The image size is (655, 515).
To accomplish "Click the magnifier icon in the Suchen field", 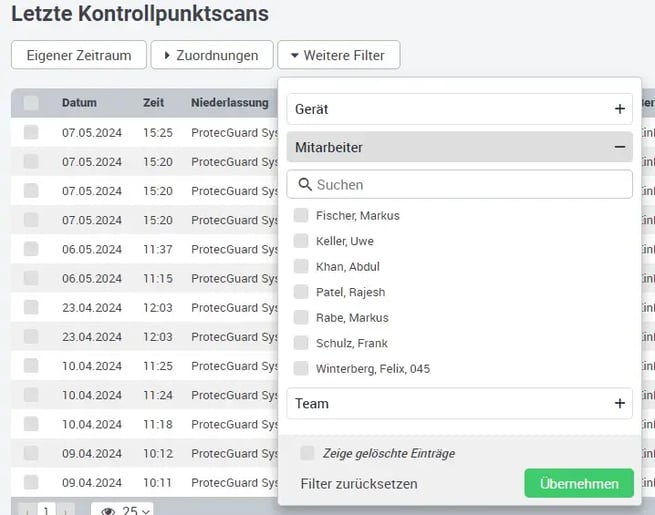I will coord(305,184).
